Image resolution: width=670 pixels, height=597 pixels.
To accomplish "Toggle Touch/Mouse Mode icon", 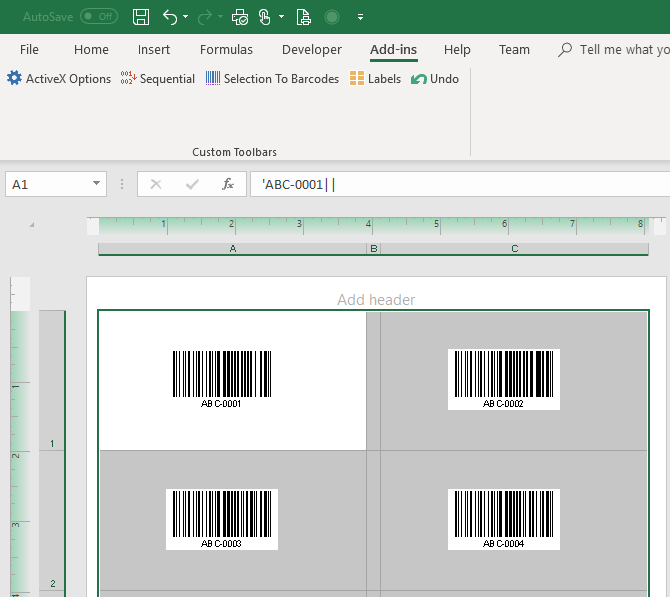I will [264, 17].
